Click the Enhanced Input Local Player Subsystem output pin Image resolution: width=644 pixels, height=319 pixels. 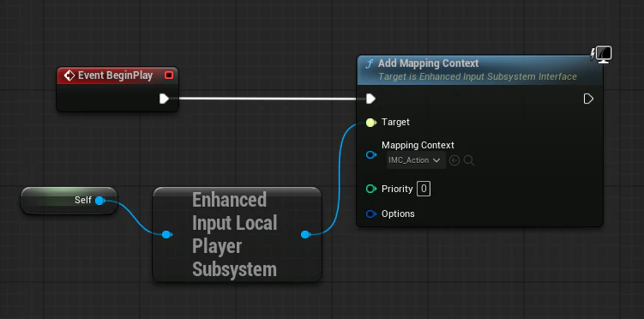305,234
